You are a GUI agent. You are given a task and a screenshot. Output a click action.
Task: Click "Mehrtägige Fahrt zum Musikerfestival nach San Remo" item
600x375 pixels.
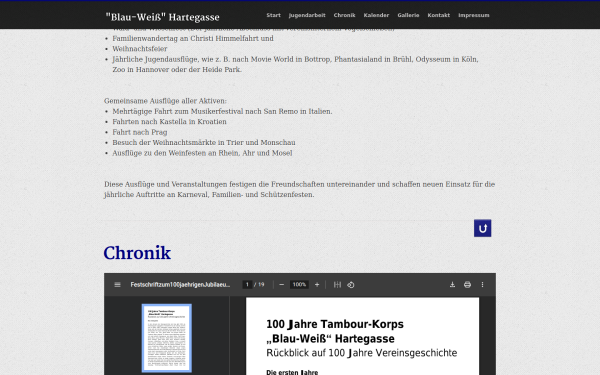tap(222, 111)
